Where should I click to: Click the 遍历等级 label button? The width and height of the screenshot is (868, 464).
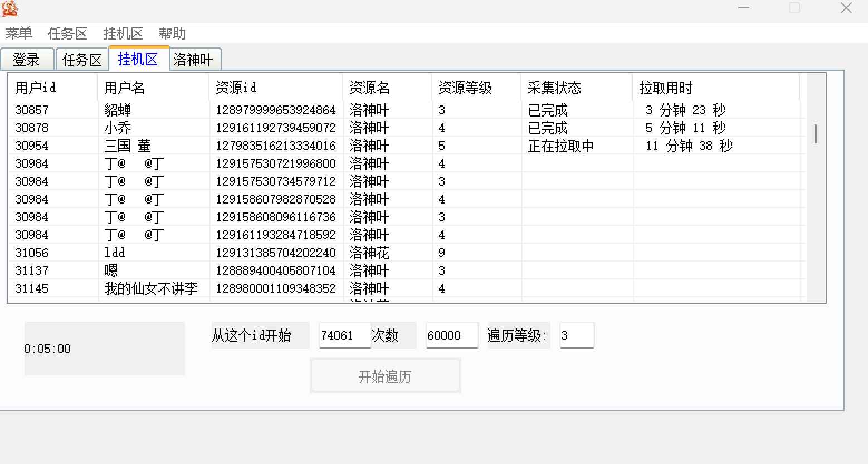click(x=518, y=335)
